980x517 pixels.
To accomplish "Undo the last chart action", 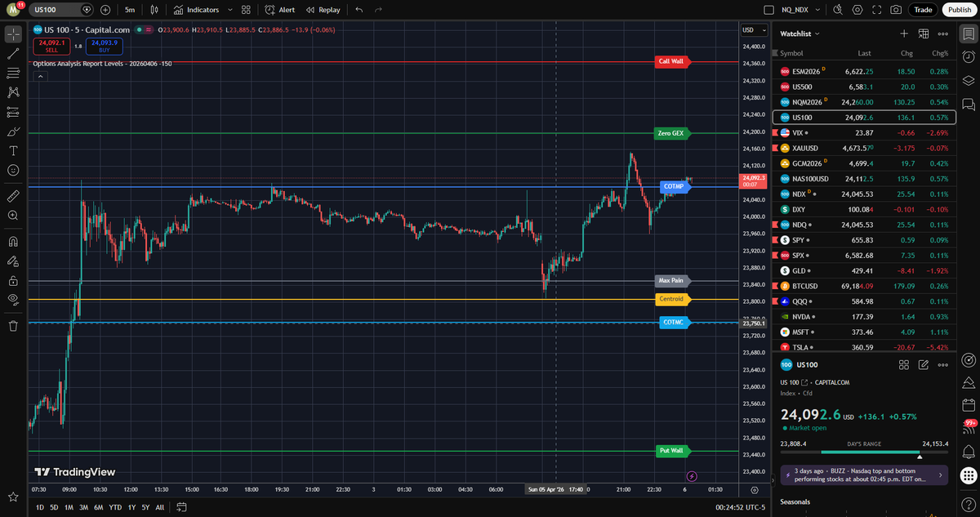I will [359, 10].
